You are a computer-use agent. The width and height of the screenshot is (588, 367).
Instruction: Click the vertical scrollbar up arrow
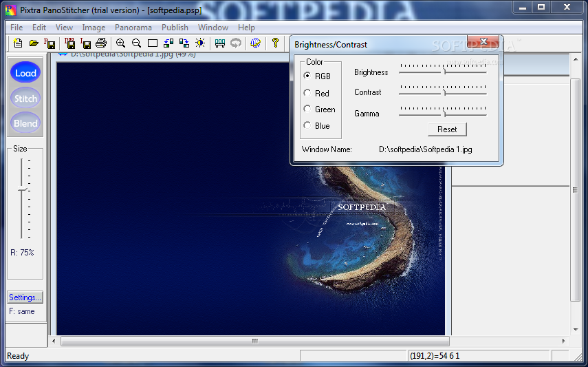(576, 59)
